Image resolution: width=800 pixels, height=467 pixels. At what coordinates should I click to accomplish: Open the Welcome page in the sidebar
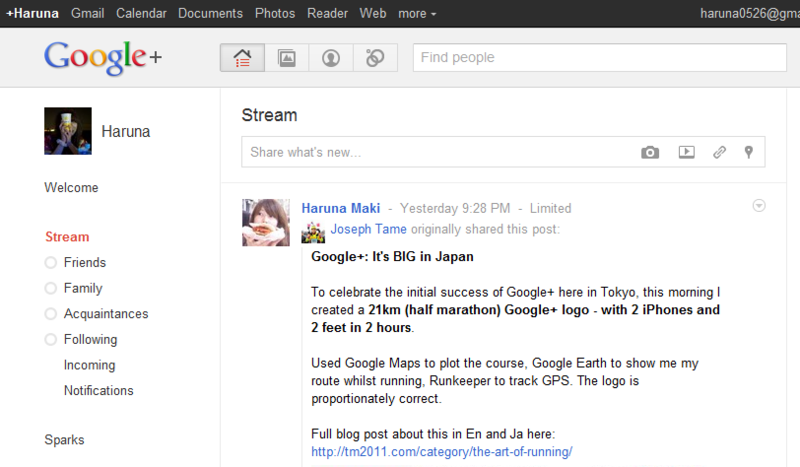[x=71, y=187]
